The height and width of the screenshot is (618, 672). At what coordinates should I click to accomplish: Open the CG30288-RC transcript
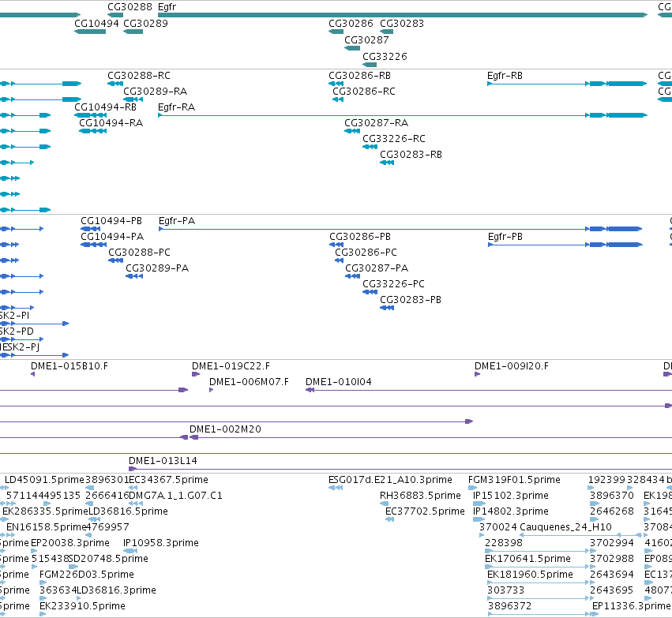click(x=138, y=76)
